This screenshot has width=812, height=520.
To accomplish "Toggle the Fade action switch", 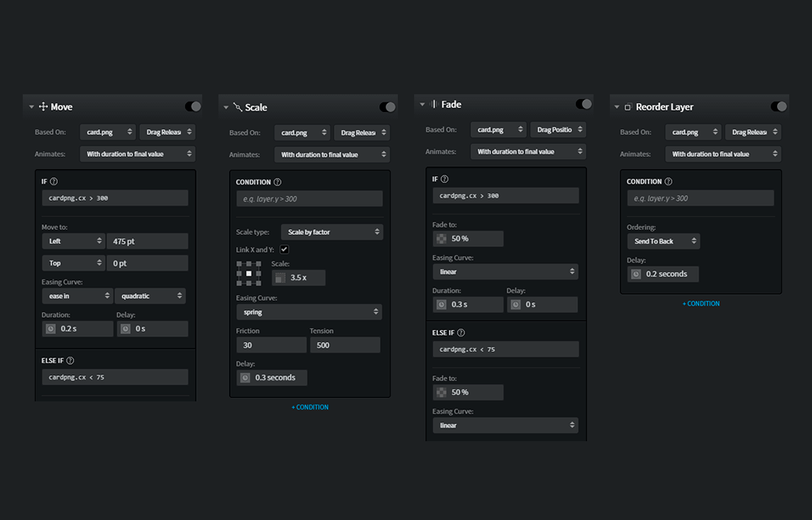I will tap(584, 104).
